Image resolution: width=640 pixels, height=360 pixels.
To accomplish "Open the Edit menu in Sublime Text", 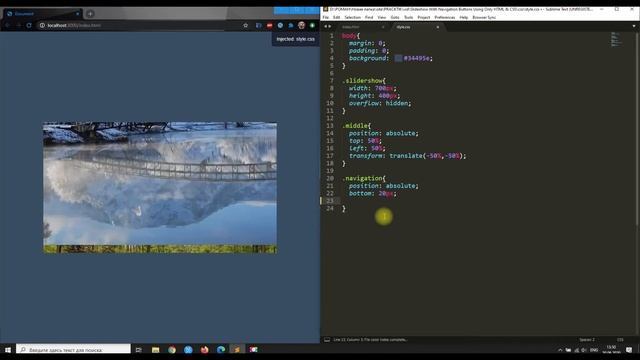I will click(336, 18).
